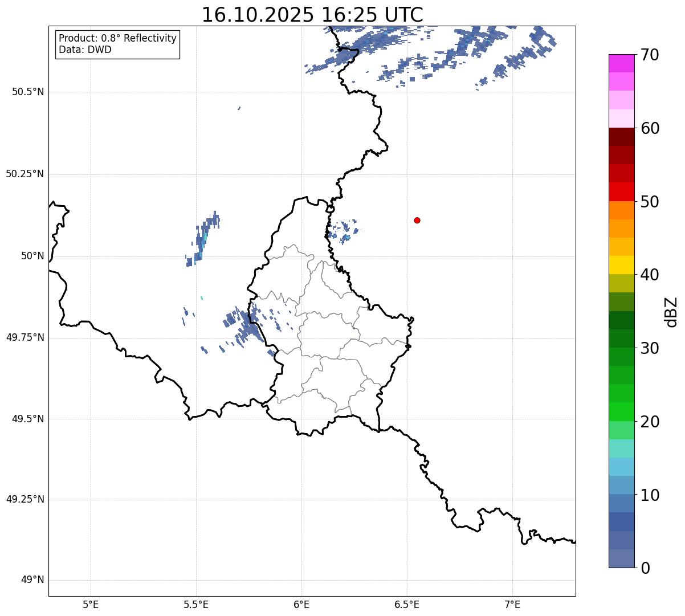Click the 50.5°N latitude label
This screenshot has width=685, height=616.
pyautogui.click(x=28, y=92)
